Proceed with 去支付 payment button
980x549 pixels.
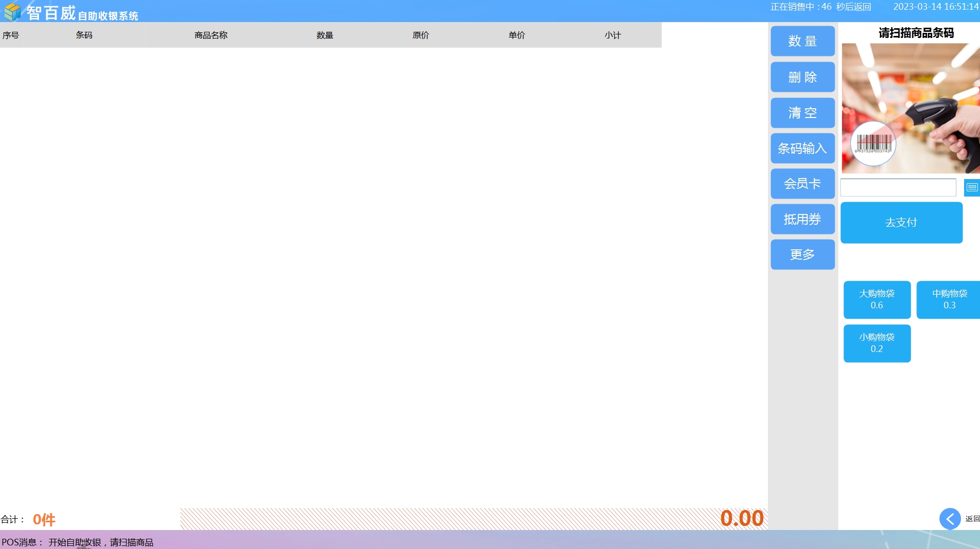coord(901,223)
